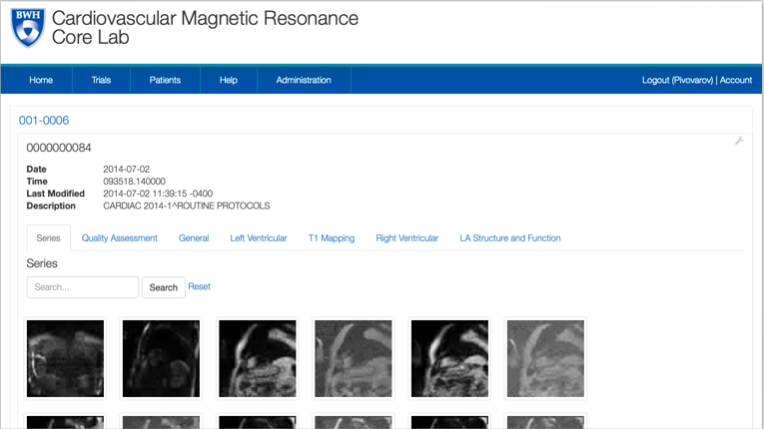The height and width of the screenshot is (429, 764).
Task: Open the Trials menu item
Action: click(101, 80)
